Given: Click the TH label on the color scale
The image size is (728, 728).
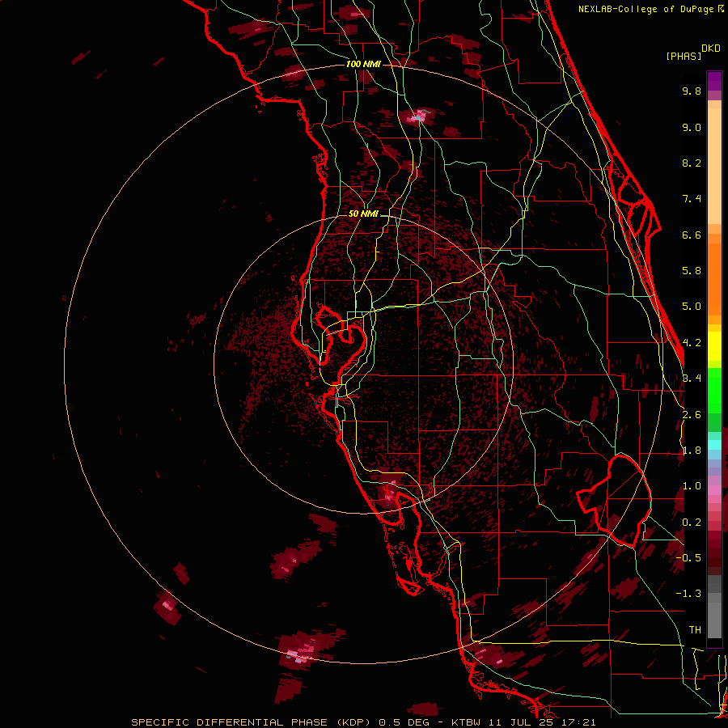Looking at the screenshot, I should pos(695,630).
